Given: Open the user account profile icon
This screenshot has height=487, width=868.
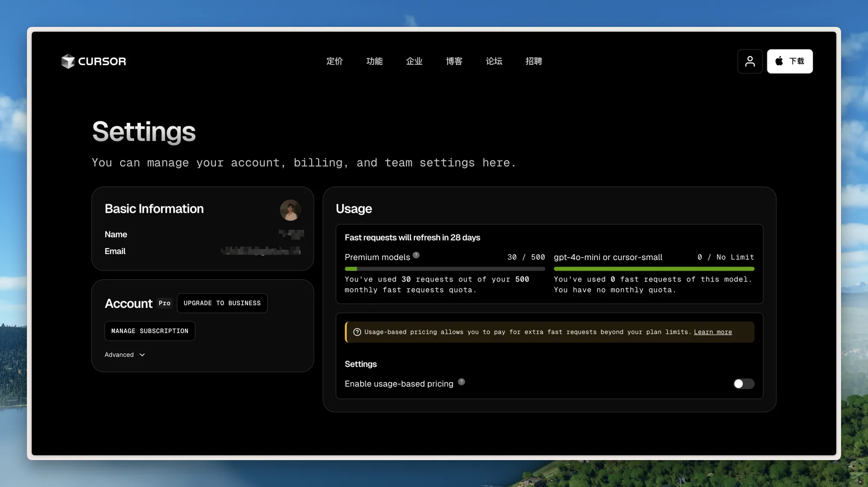Looking at the screenshot, I should (750, 61).
